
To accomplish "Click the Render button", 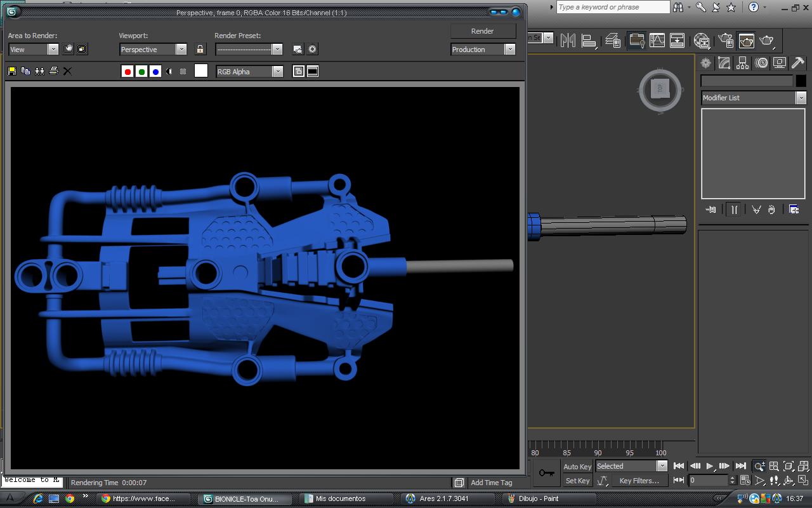I will [x=482, y=31].
